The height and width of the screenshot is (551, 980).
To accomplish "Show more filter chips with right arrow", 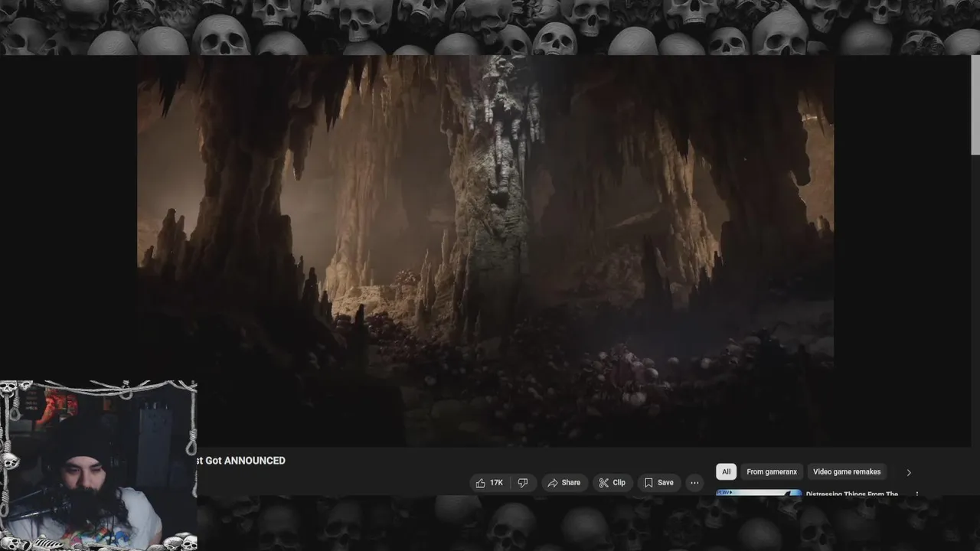I will tap(909, 473).
